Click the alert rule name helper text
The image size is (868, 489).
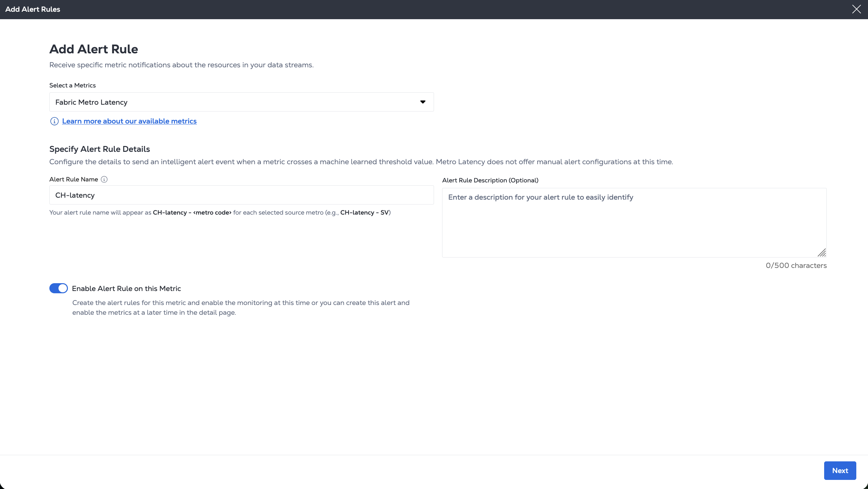[220, 212]
